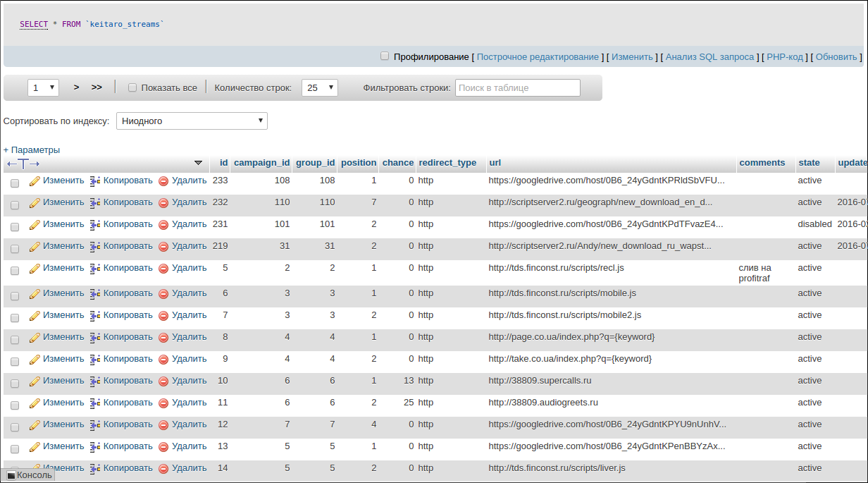This screenshot has height=483, width=868.
Task: Open the Сортировать по индексу dropdown
Action: tap(192, 121)
